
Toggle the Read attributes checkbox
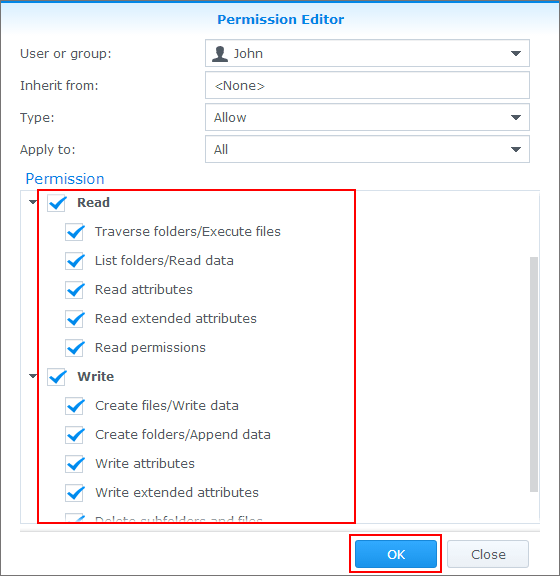tap(75, 290)
